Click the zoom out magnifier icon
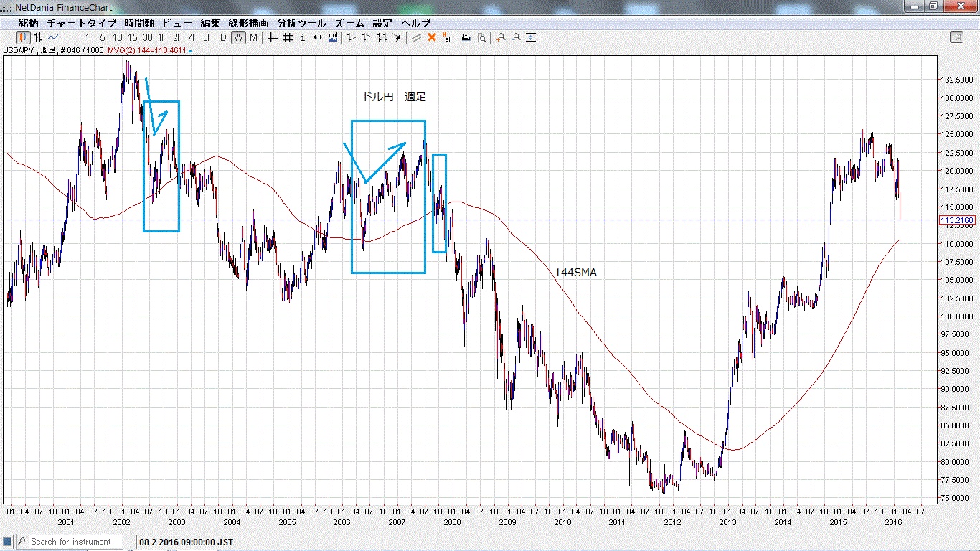This screenshot has height=551, width=980. click(x=517, y=37)
